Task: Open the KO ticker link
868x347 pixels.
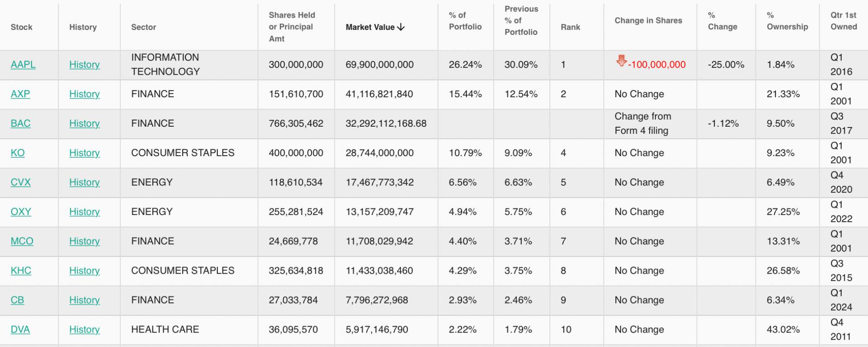Action: (18, 153)
